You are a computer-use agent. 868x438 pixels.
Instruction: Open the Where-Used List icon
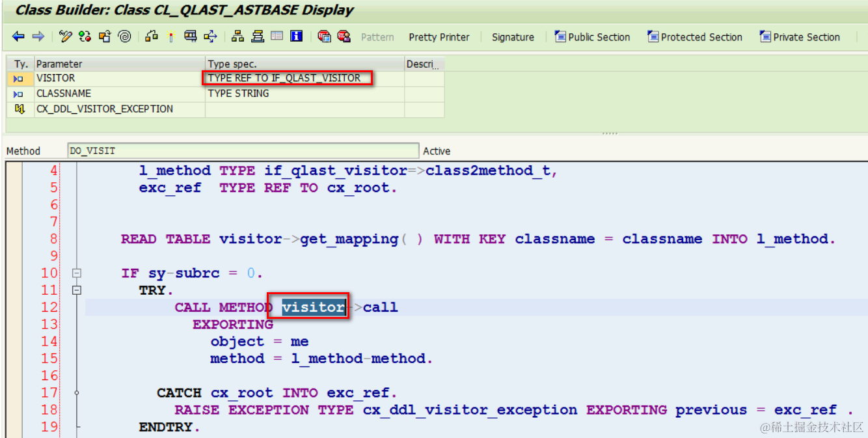pyautogui.click(x=152, y=36)
